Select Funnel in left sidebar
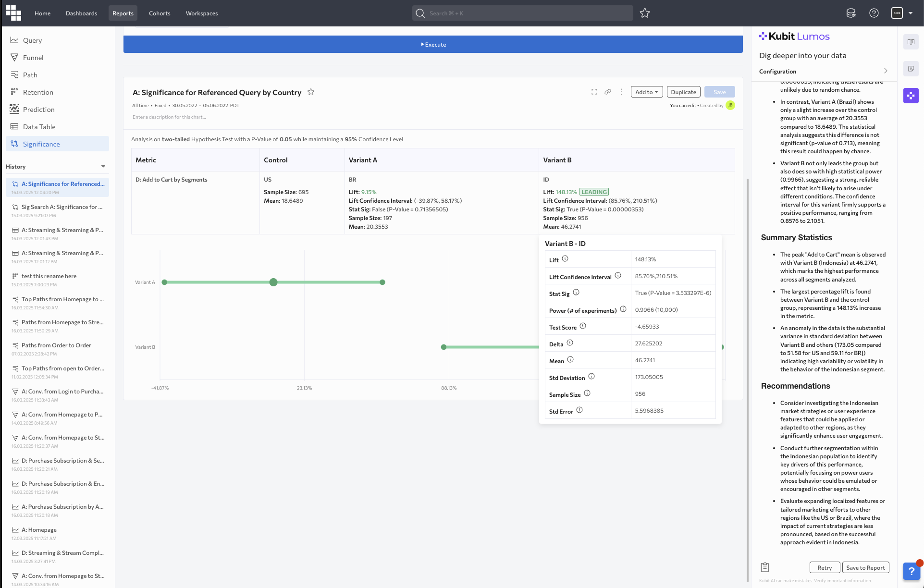 33,58
